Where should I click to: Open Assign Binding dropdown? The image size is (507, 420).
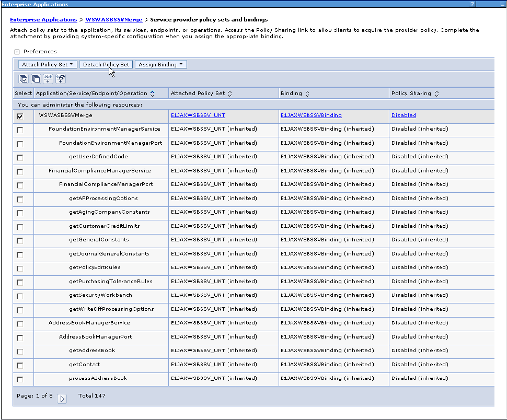pos(160,65)
